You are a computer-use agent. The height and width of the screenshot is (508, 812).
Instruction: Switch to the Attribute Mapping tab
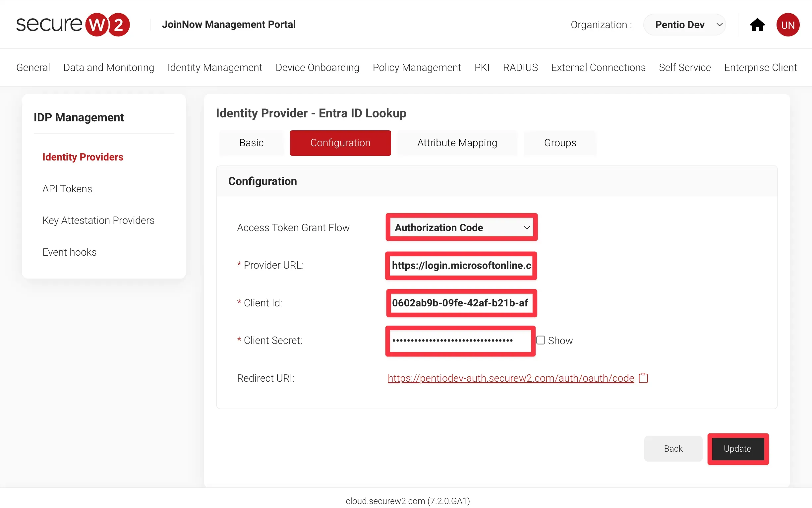click(x=457, y=143)
